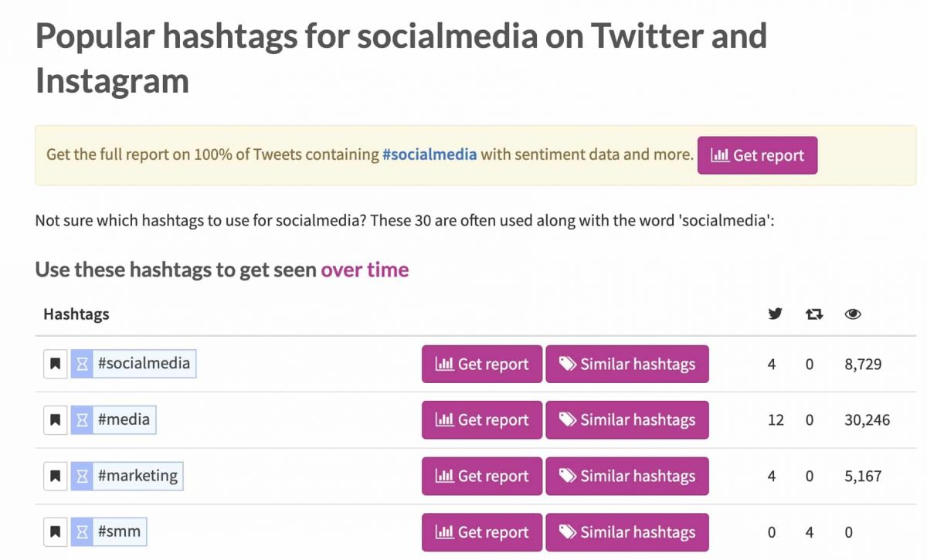Show similar hashtags for #marketing
Screen dimensions: 927x560
(626, 477)
